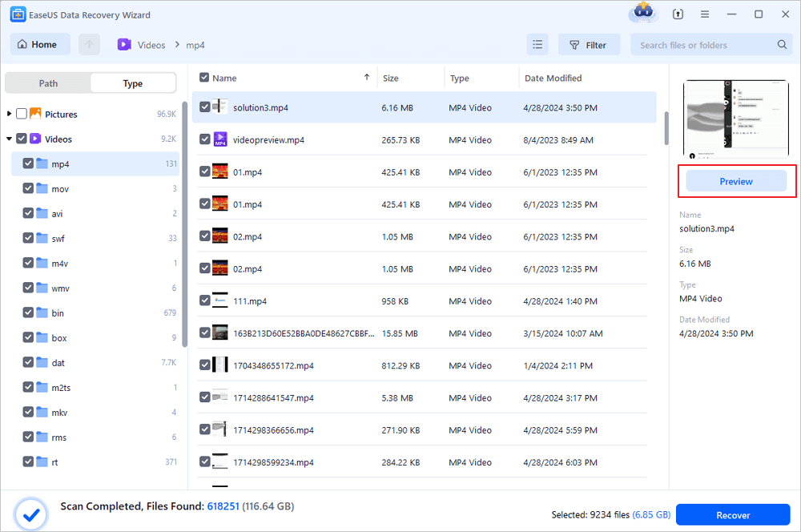Select the rt folder in tree
801x532 pixels.
pyautogui.click(x=95, y=462)
